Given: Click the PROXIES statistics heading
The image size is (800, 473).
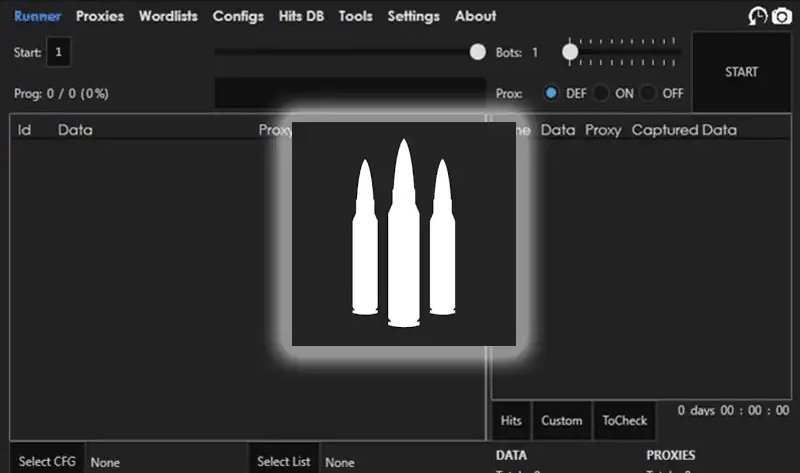Looking at the screenshot, I should tap(670, 455).
